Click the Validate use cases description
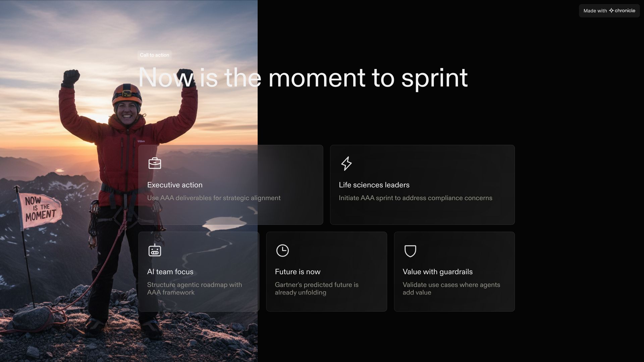This screenshot has width=644, height=362. [x=451, y=289]
